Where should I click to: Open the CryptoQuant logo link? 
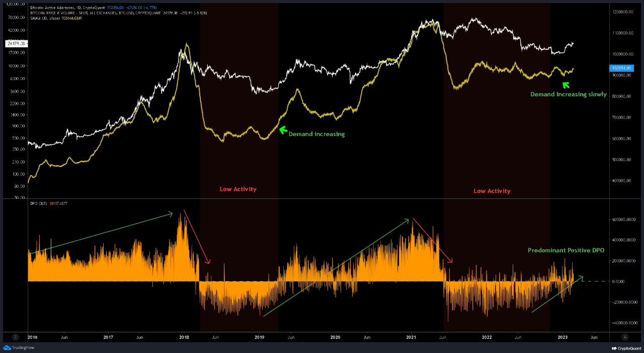point(626,348)
